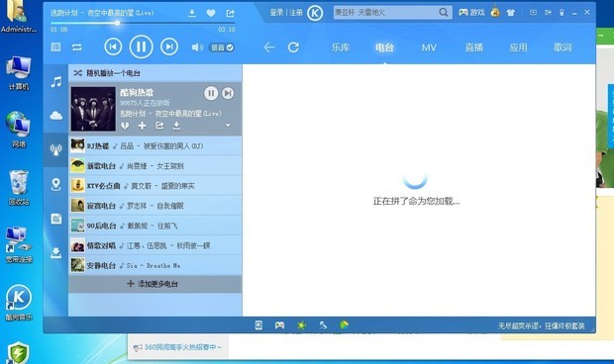
Task: Select the 新歌电台 station row
Action: (155, 166)
